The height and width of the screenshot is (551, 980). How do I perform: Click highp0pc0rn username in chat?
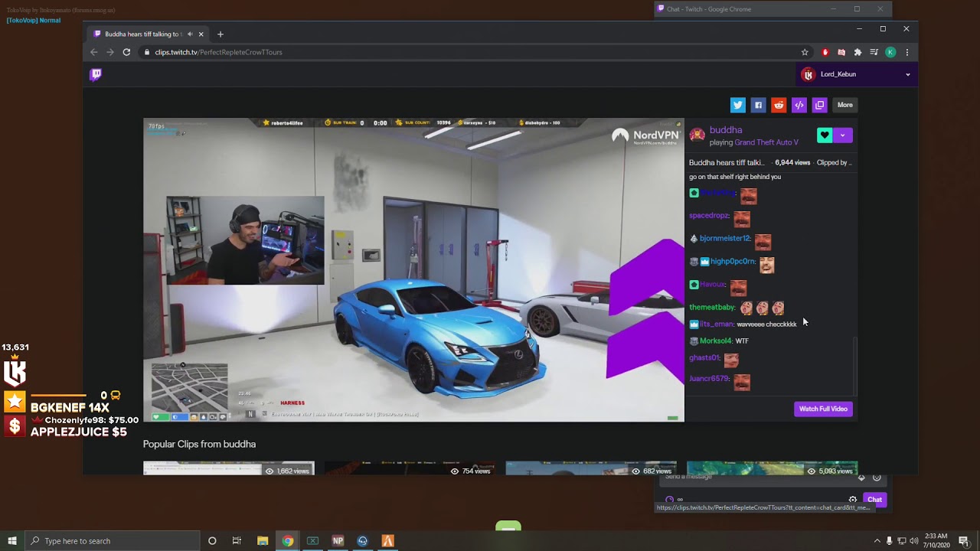click(733, 262)
